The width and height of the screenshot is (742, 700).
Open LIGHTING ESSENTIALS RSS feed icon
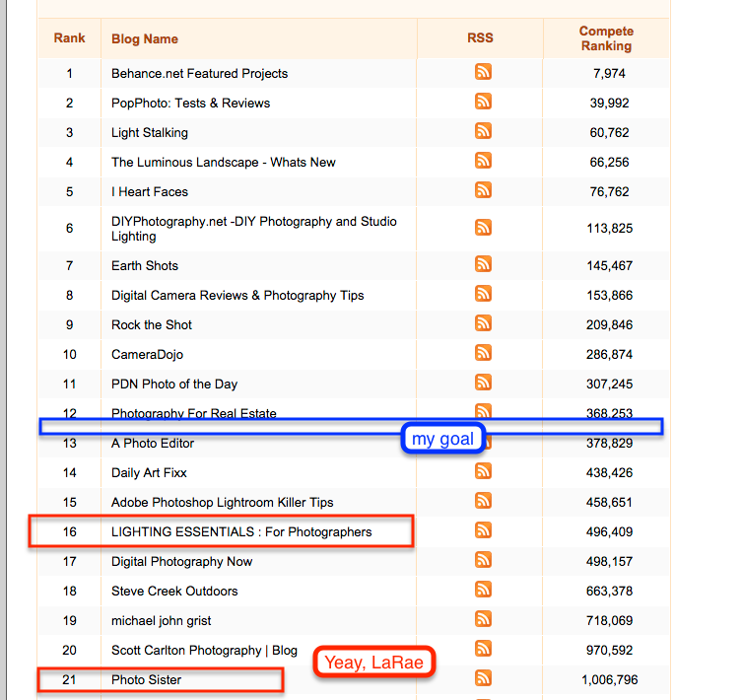pos(483,530)
